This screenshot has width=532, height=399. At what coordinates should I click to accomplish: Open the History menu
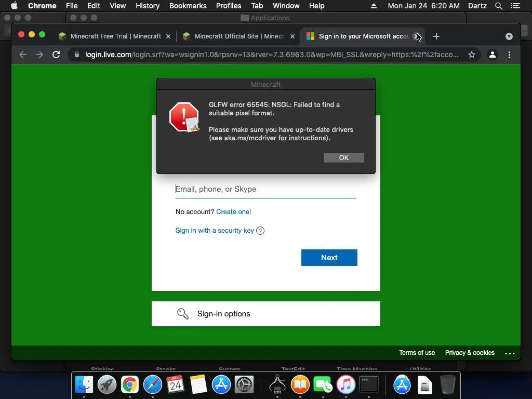coord(148,6)
